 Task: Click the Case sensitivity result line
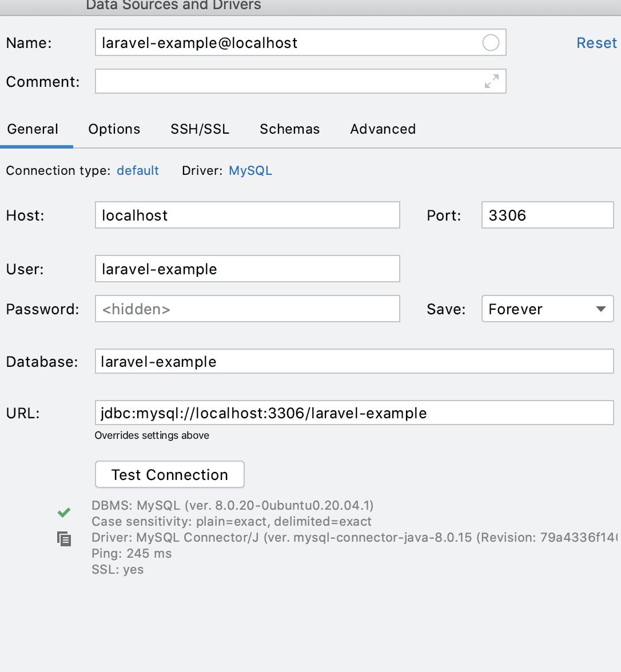tap(232, 521)
